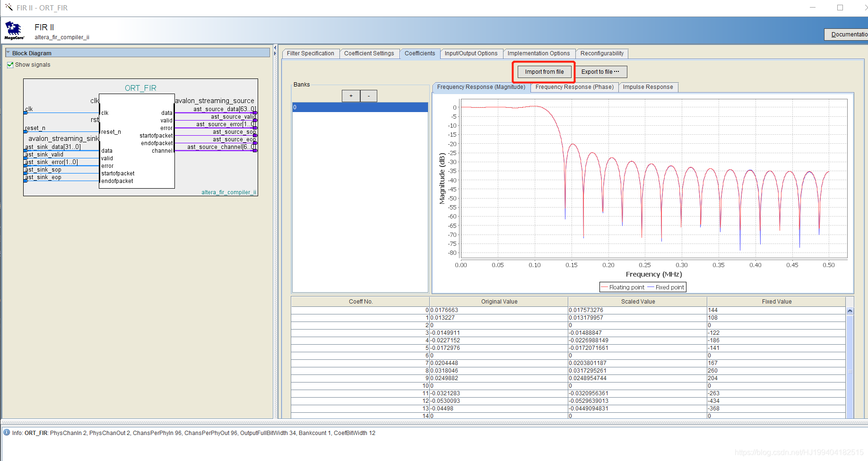Select scaled value cell -0.01488847
868x461 pixels.
point(637,333)
